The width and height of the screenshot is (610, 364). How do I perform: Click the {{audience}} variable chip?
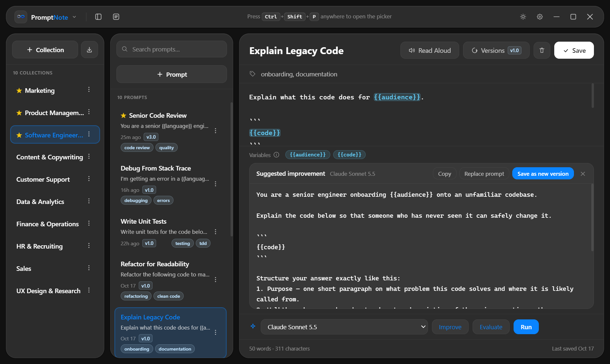(308, 155)
